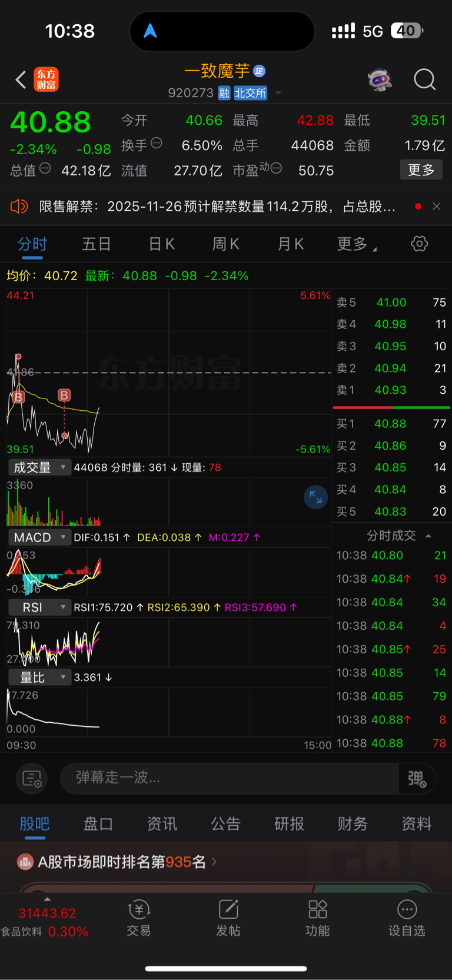Select the 买1 40.88 order row
The height and width of the screenshot is (980, 452).
[391, 424]
